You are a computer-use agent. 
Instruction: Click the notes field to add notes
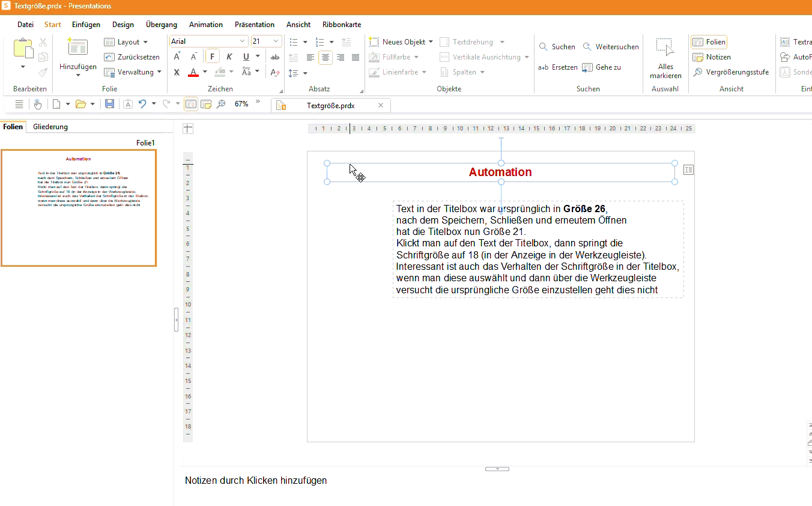[256, 481]
